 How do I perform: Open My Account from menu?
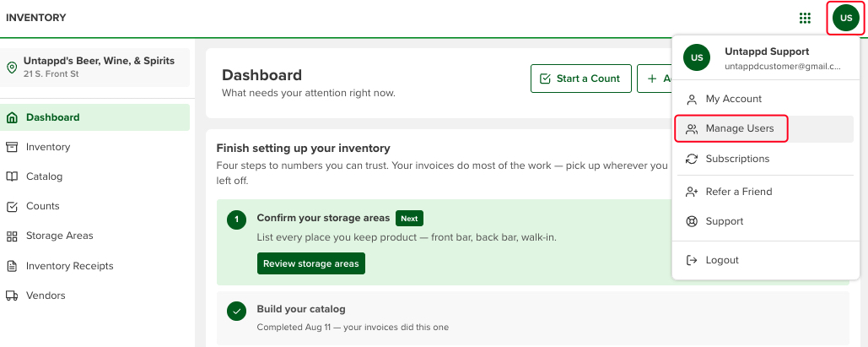764,100
